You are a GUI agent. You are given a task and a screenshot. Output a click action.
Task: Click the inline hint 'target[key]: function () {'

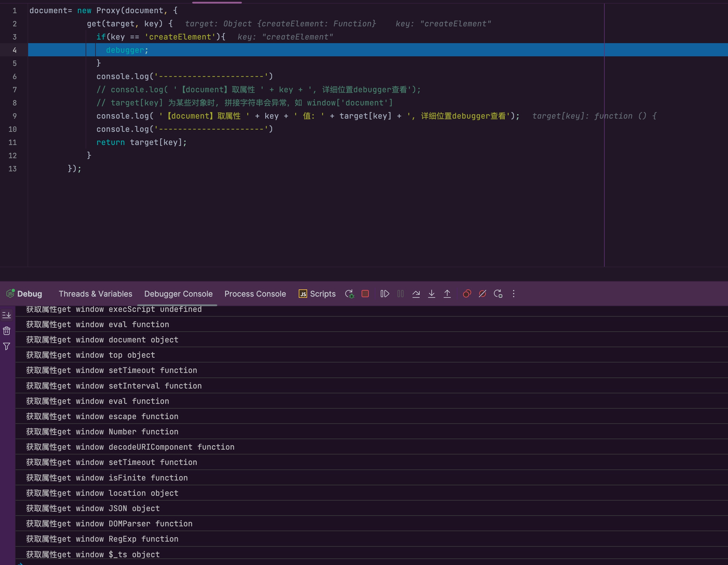(x=594, y=116)
